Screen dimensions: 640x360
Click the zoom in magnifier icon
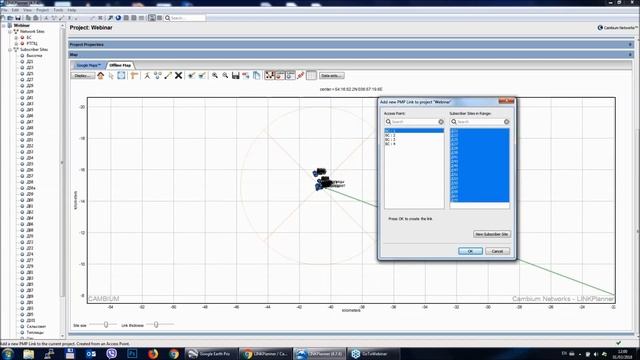[215, 76]
